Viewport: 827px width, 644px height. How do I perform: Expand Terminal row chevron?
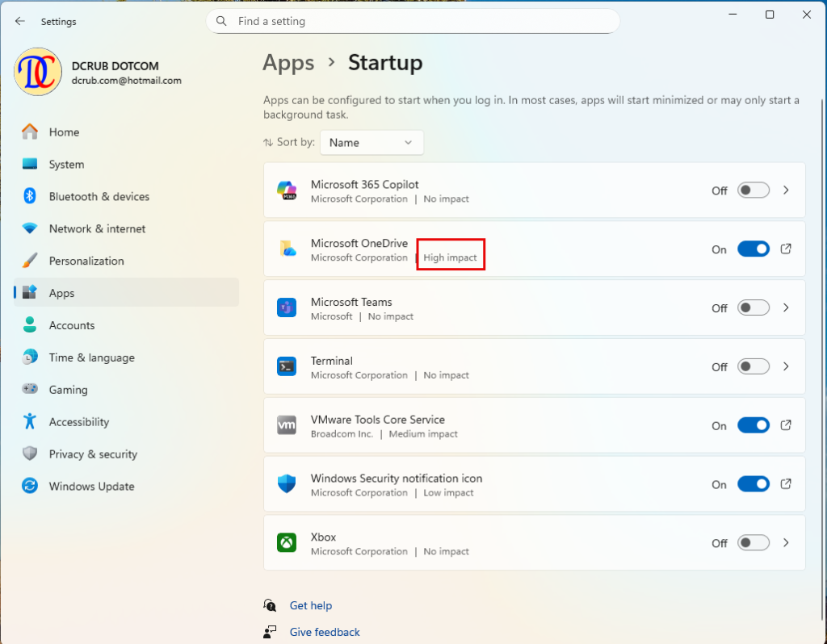tap(786, 366)
